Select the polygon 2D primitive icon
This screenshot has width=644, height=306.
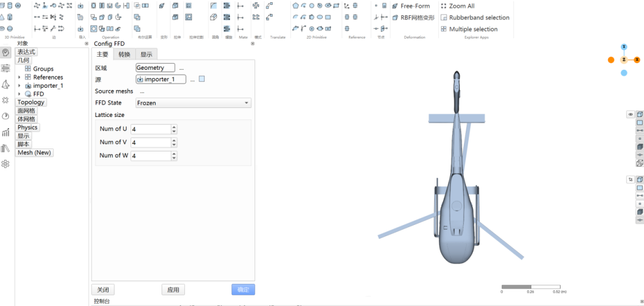point(295,6)
